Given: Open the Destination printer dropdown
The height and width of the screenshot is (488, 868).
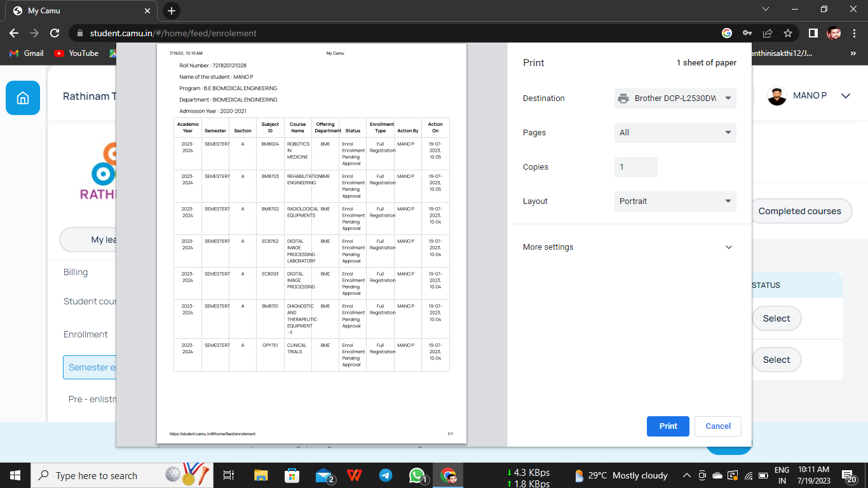Looking at the screenshot, I should click(675, 98).
